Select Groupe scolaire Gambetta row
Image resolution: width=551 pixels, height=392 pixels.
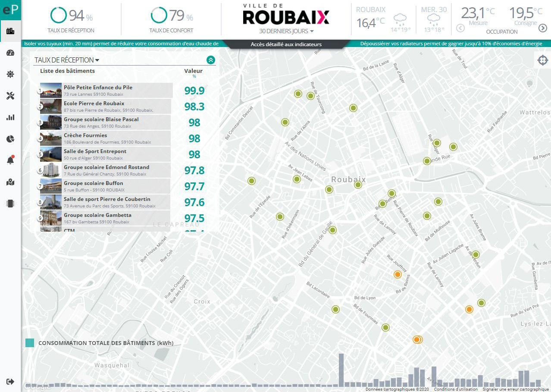[x=105, y=218]
